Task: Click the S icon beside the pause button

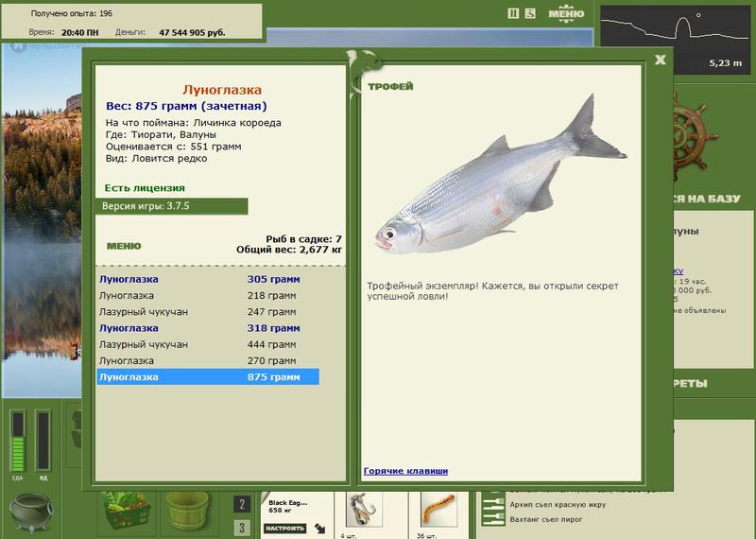Action: point(530,13)
